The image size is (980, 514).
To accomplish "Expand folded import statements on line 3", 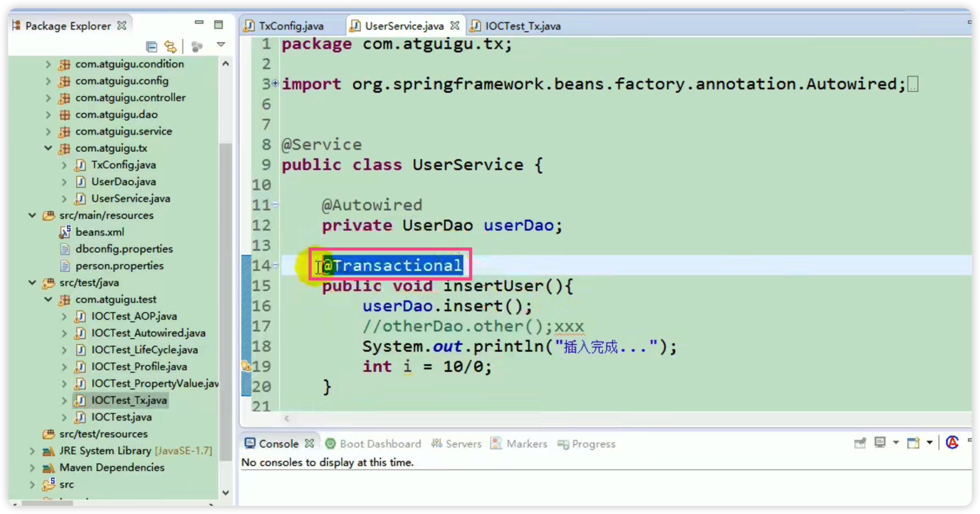I will [275, 83].
